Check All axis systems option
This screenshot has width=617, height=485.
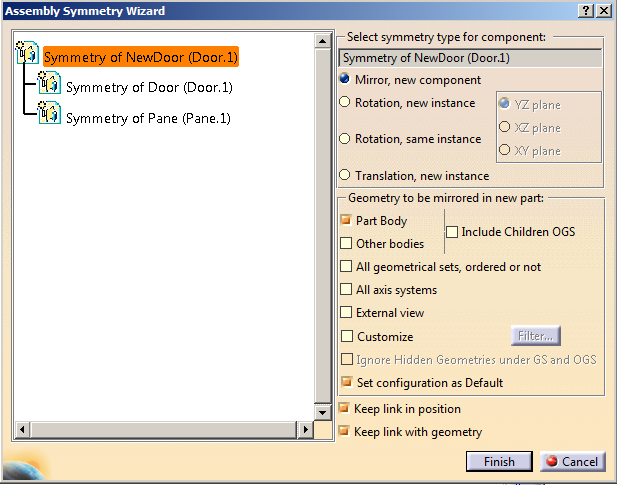point(347,290)
